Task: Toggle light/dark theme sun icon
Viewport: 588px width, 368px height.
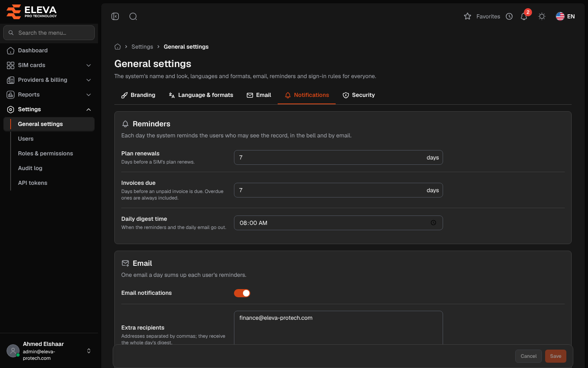Action: point(542,16)
